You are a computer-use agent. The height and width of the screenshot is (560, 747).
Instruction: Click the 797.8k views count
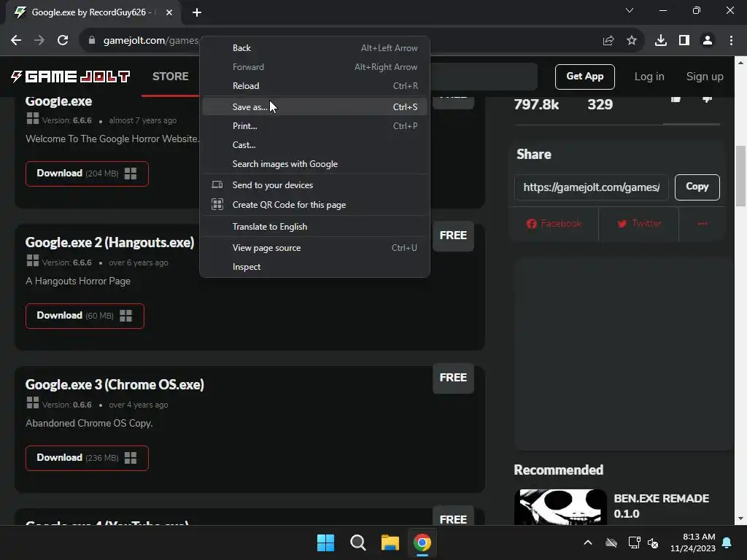(536, 105)
